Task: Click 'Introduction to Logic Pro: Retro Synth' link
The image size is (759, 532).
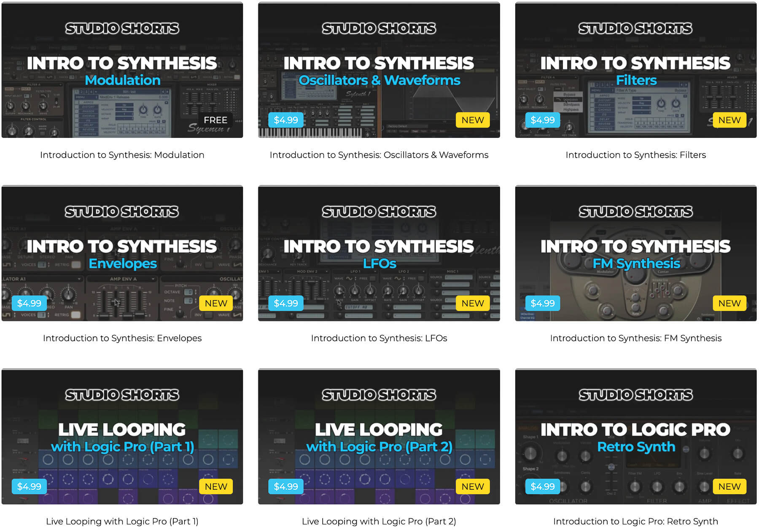Action: (636, 521)
